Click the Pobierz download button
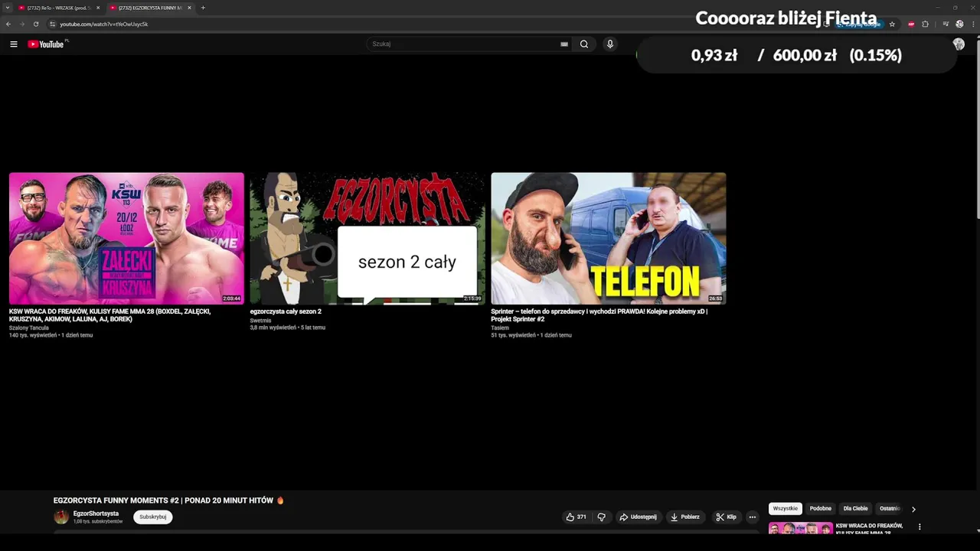980x551 pixels. [x=684, y=517]
